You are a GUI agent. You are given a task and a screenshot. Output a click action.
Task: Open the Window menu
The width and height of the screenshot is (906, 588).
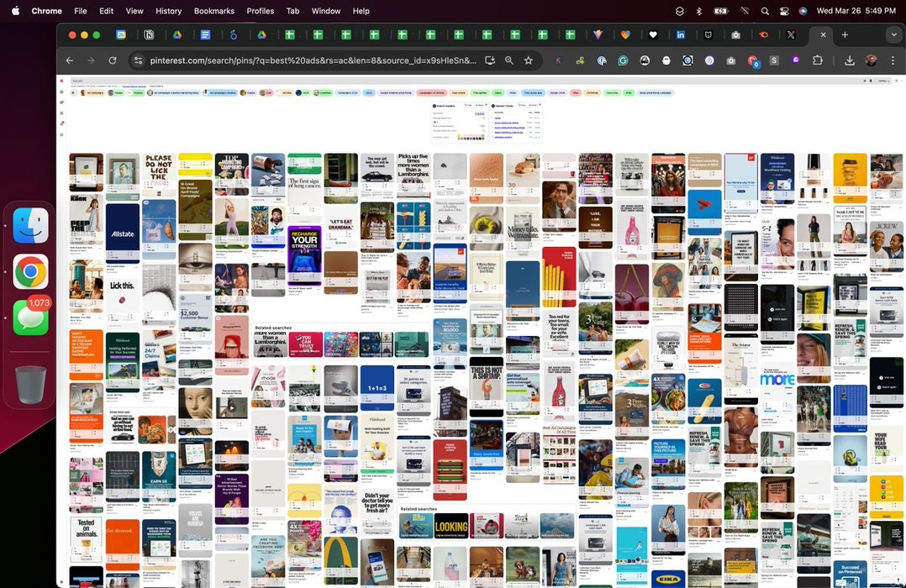pos(326,10)
